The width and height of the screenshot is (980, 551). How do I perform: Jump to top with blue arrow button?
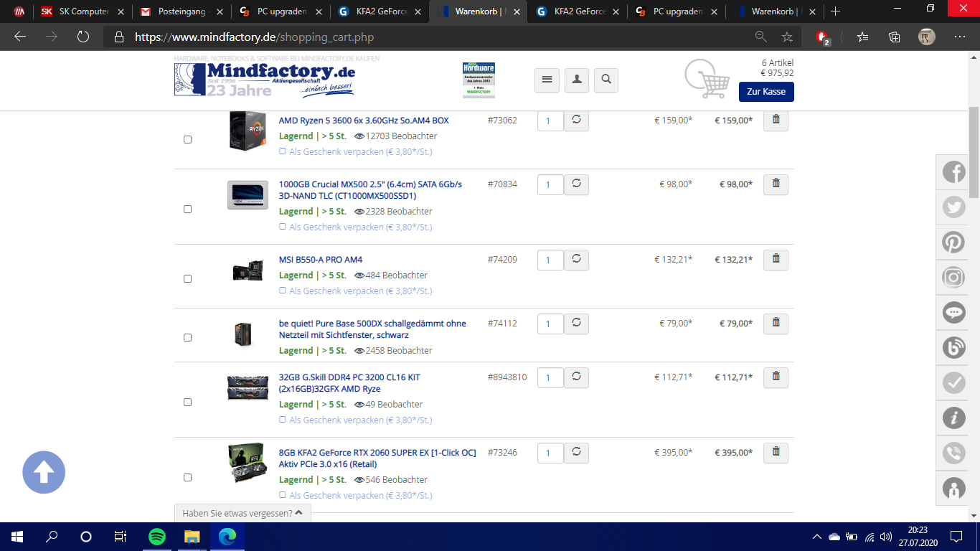(x=44, y=472)
